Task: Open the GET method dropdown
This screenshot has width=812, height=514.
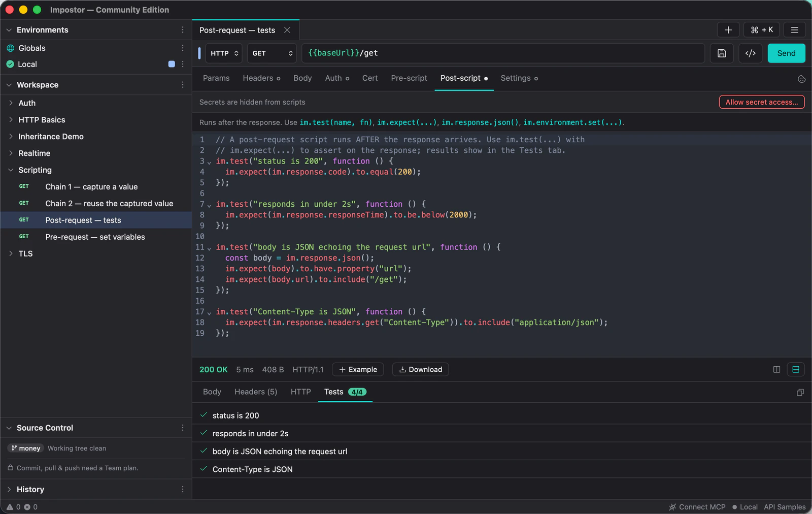Action: click(272, 53)
